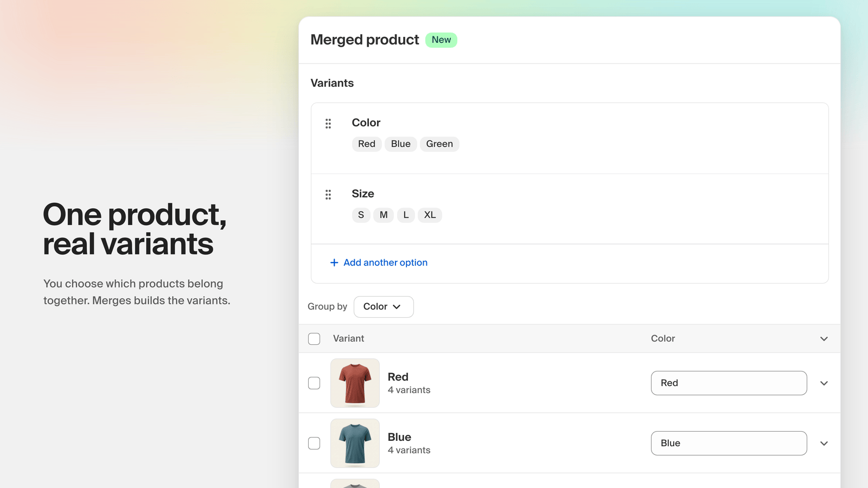Edit the Red color input field
Image resolution: width=868 pixels, height=488 pixels.
[729, 383]
